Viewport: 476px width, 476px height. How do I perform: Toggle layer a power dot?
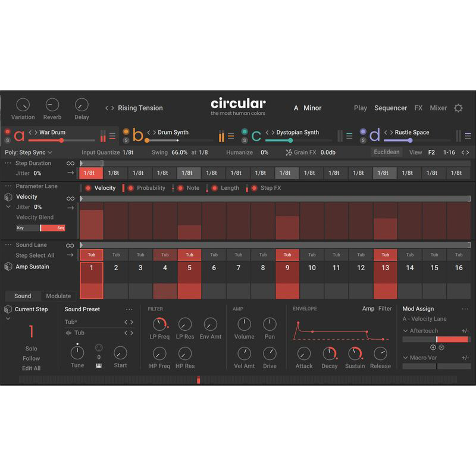click(8, 131)
